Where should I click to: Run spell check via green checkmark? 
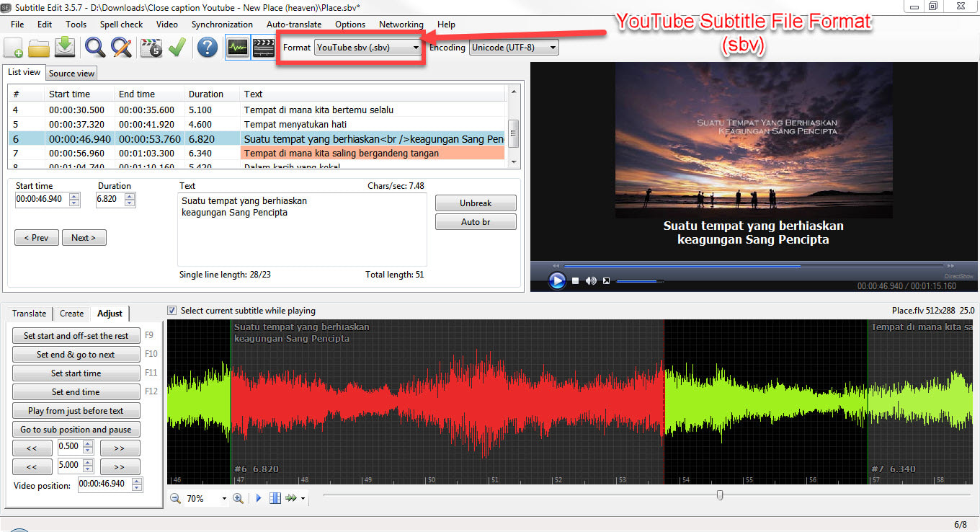pos(177,48)
